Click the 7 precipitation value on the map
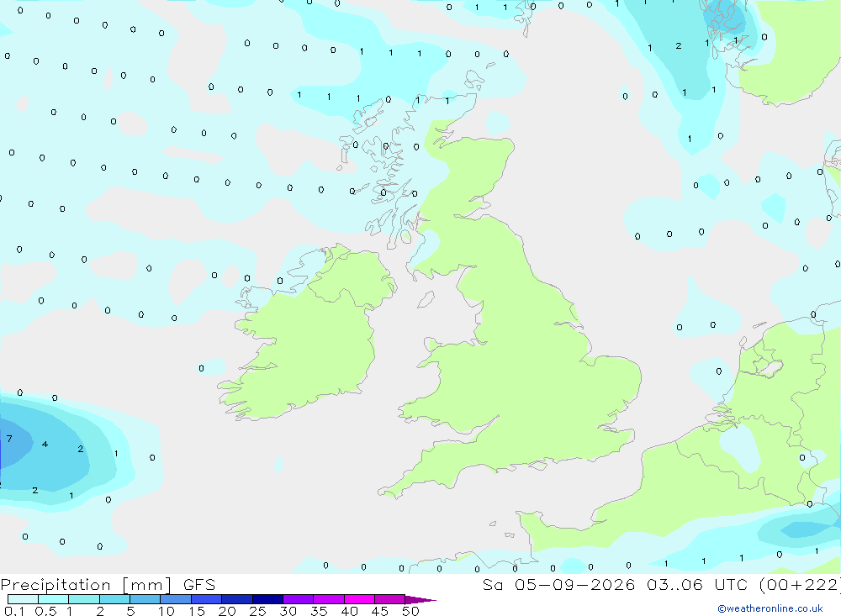This screenshot has height=616, width=841. pyautogui.click(x=9, y=439)
